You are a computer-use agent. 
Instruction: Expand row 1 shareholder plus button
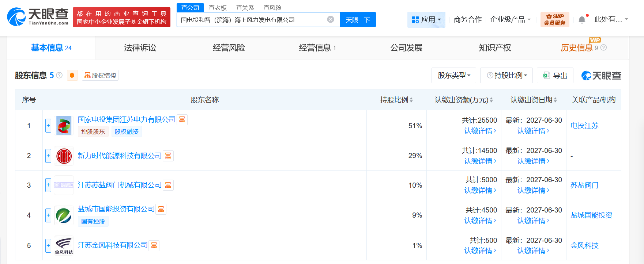point(48,126)
